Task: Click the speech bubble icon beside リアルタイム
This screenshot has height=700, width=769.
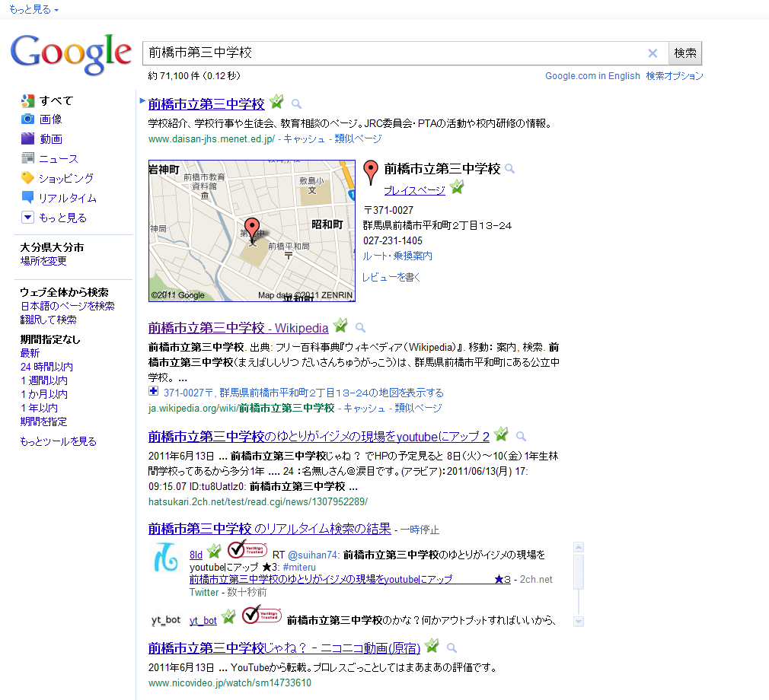Action: click(x=27, y=198)
